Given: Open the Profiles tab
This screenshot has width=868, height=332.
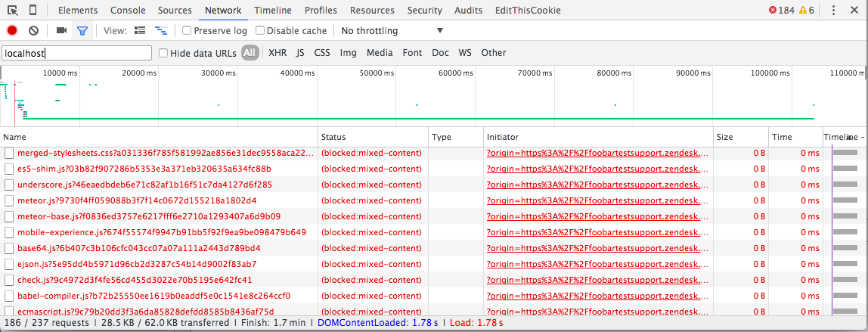Looking at the screenshot, I should (x=321, y=10).
